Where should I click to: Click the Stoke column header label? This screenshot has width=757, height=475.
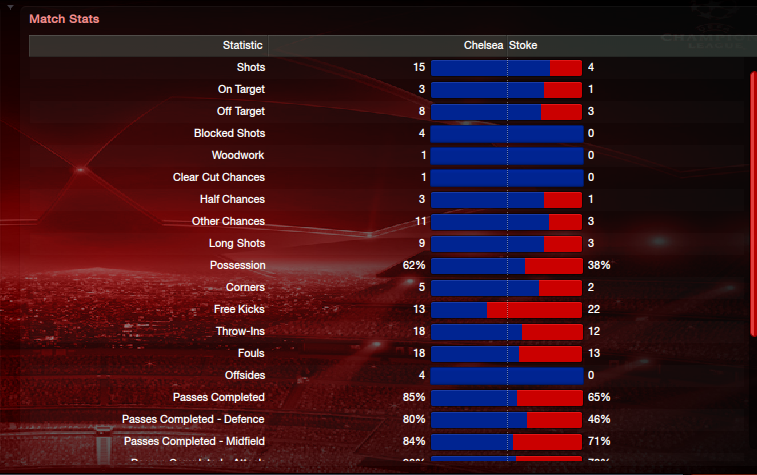pyautogui.click(x=523, y=45)
